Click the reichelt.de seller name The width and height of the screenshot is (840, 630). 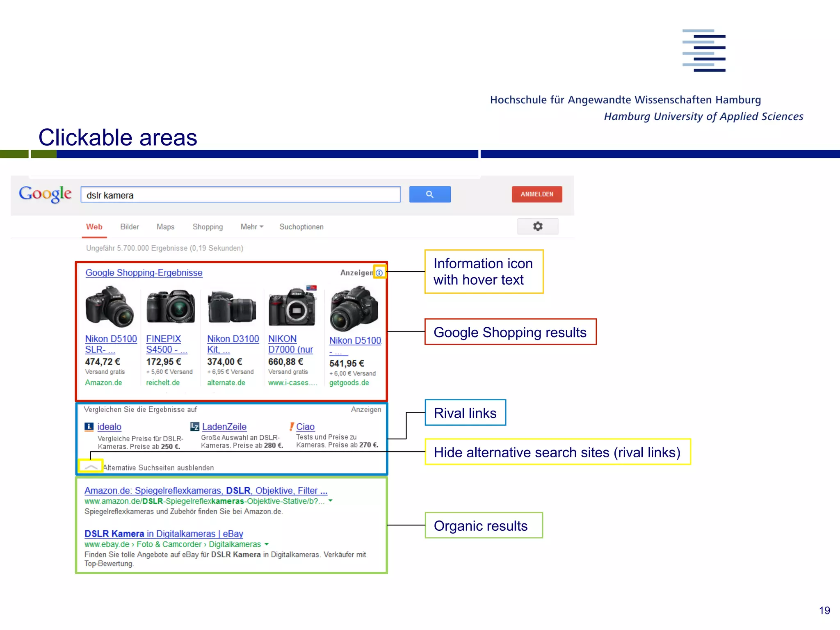(x=163, y=383)
